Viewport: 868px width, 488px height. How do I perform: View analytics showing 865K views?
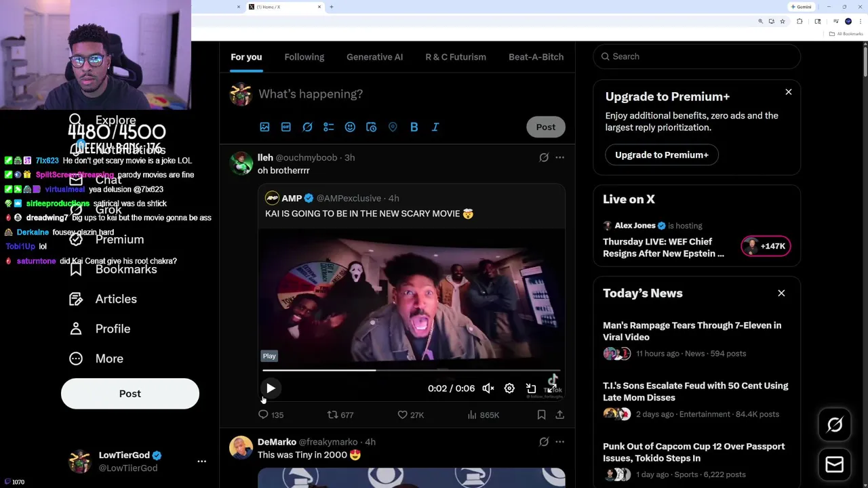pos(483,415)
